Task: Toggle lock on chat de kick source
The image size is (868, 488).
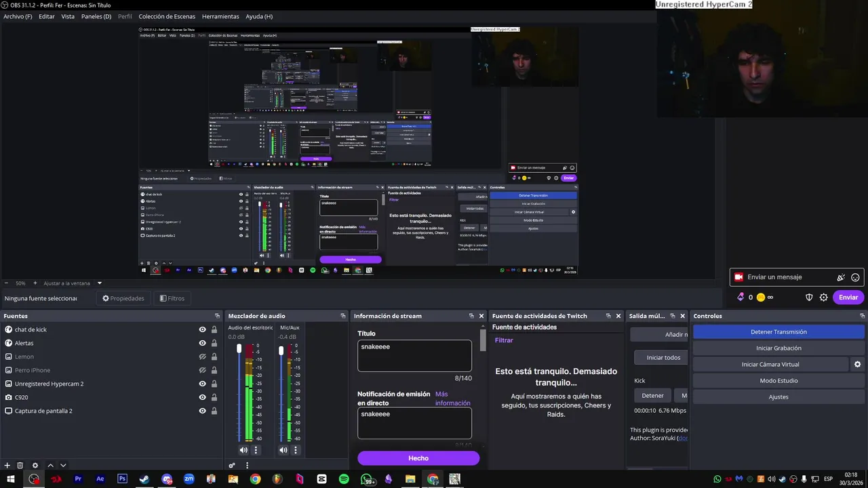Action: pyautogui.click(x=214, y=329)
